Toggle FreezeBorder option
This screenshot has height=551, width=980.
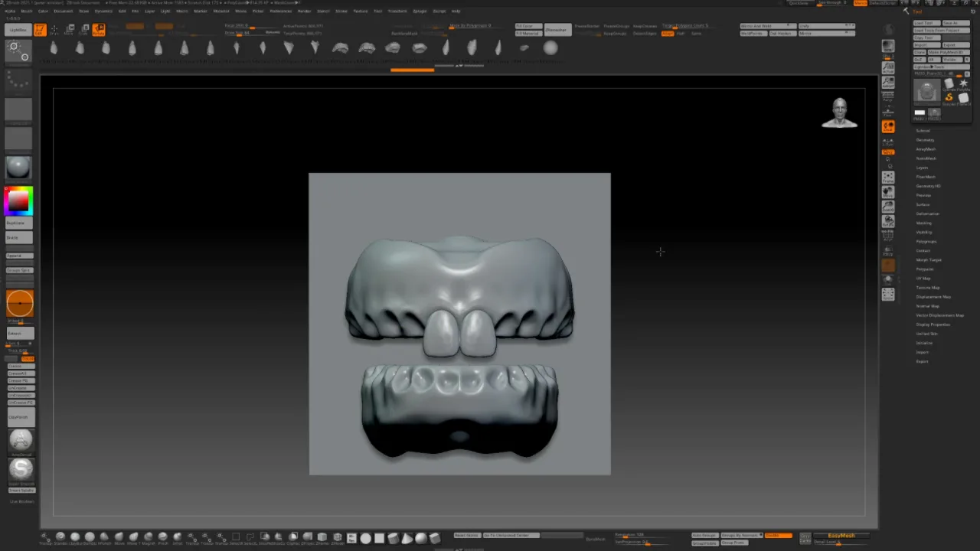tap(587, 26)
